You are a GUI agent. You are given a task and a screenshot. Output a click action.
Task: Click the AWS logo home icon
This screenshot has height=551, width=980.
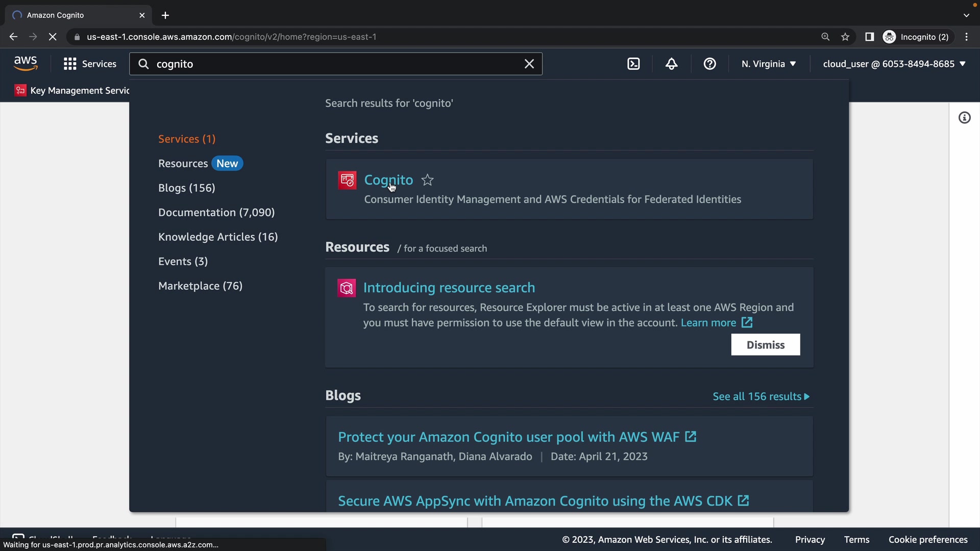coord(26,64)
